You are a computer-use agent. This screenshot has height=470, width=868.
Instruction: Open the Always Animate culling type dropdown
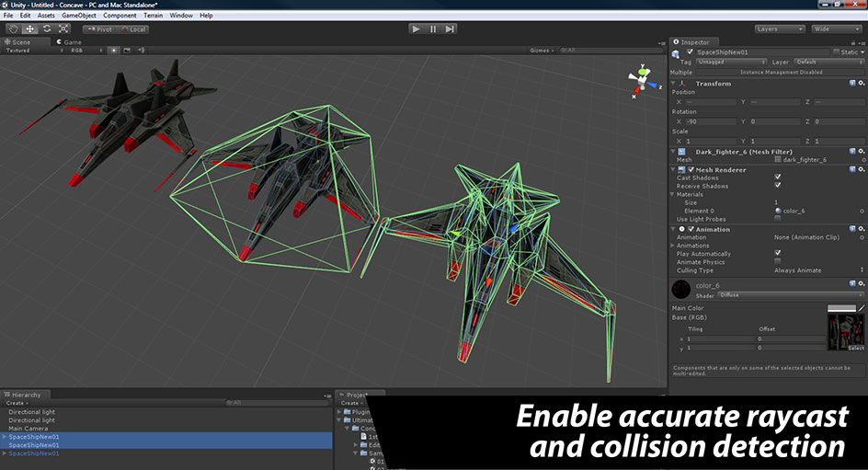coord(818,270)
